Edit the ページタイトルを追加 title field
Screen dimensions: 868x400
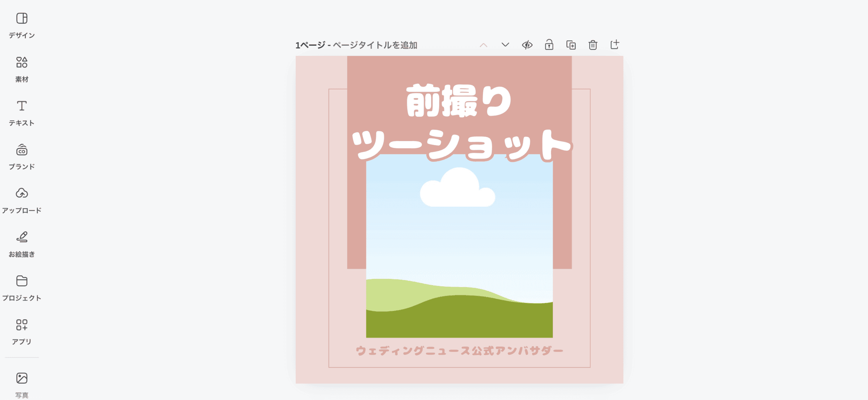tap(375, 45)
